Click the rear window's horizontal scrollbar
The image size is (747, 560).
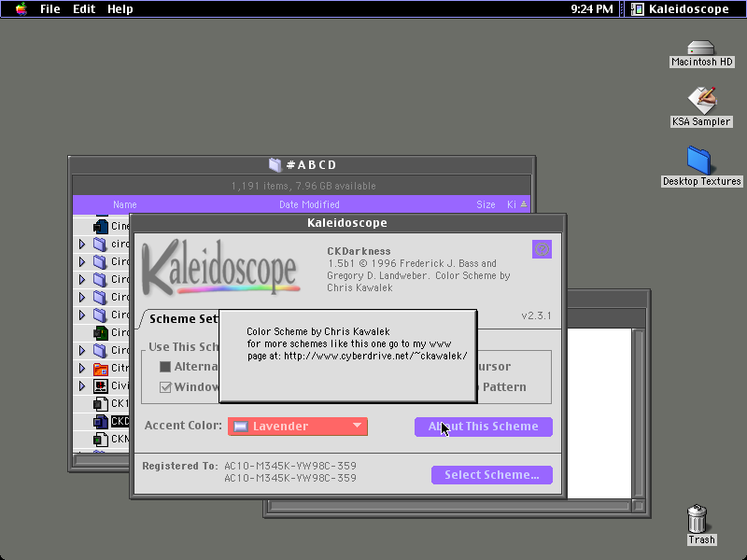click(450, 506)
